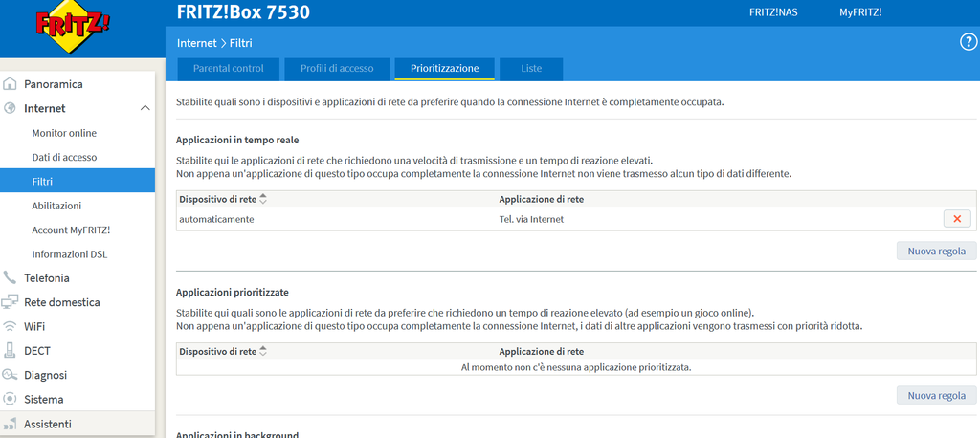
Task: Open FRITZ!NAS from the header
Action: point(773,12)
